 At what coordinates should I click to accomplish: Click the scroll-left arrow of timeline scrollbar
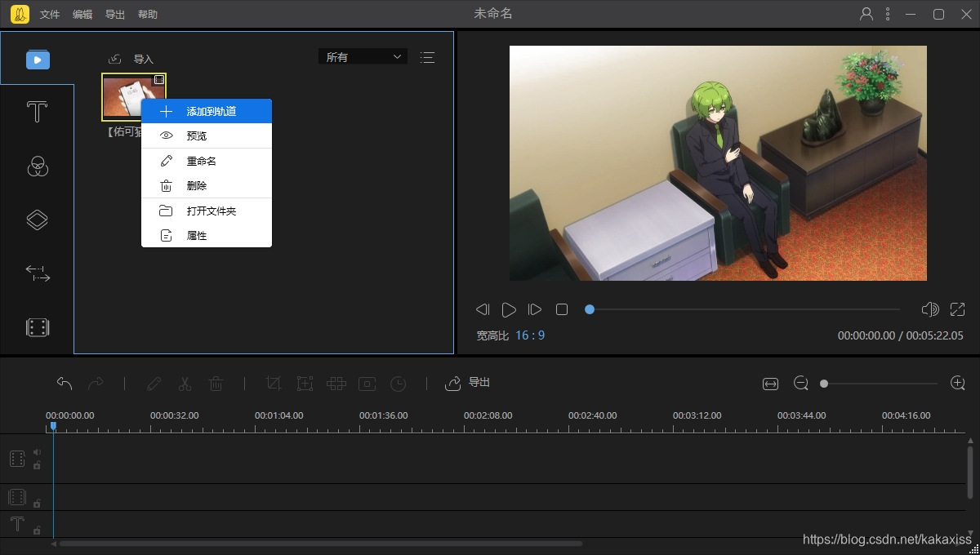pyautogui.click(x=54, y=544)
